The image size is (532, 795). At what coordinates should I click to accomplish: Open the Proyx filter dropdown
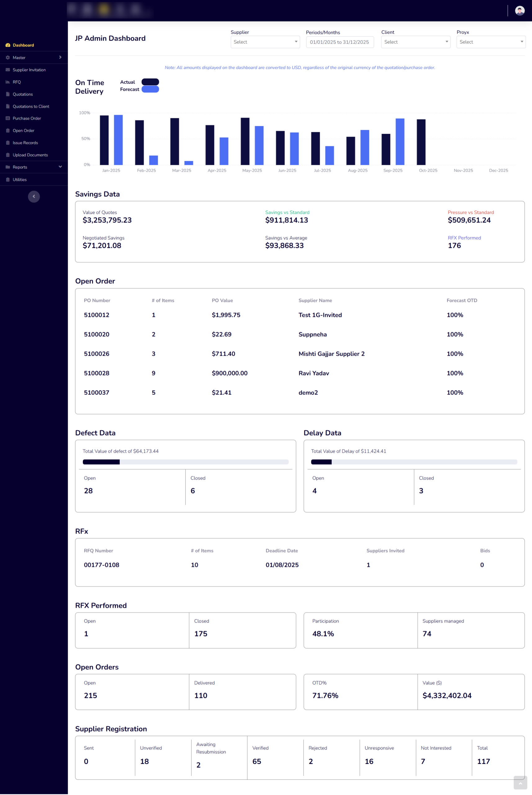pyautogui.click(x=491, y=42)
